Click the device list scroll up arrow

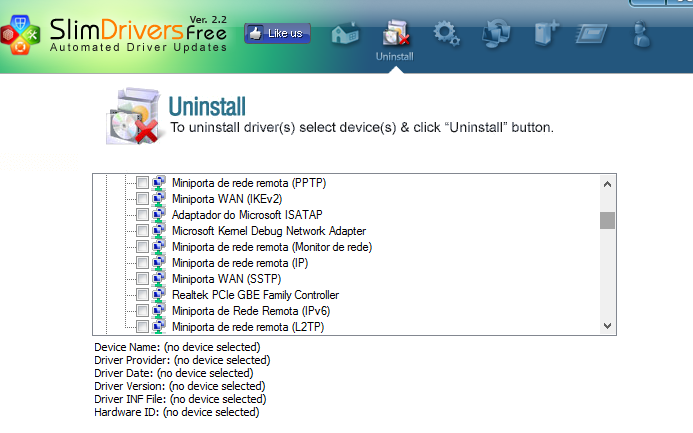pos(607,184)
